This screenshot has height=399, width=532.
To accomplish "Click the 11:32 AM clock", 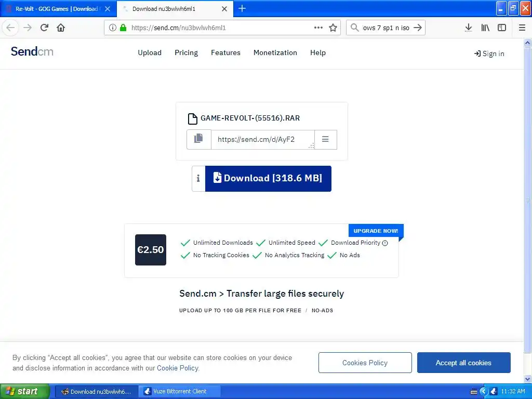I will (x=513, y=392).
